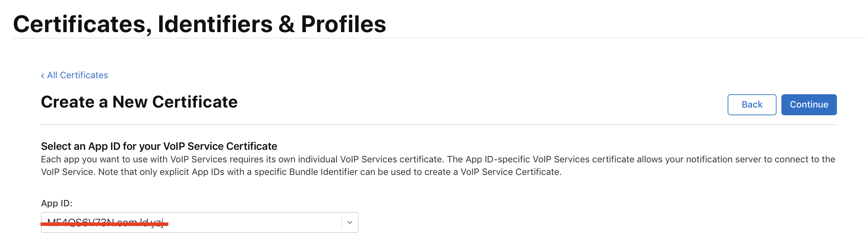This screenshot has width=868, height=250.
Task: Click the "Select an App ID" subheading
Action: tap(159, 146)
